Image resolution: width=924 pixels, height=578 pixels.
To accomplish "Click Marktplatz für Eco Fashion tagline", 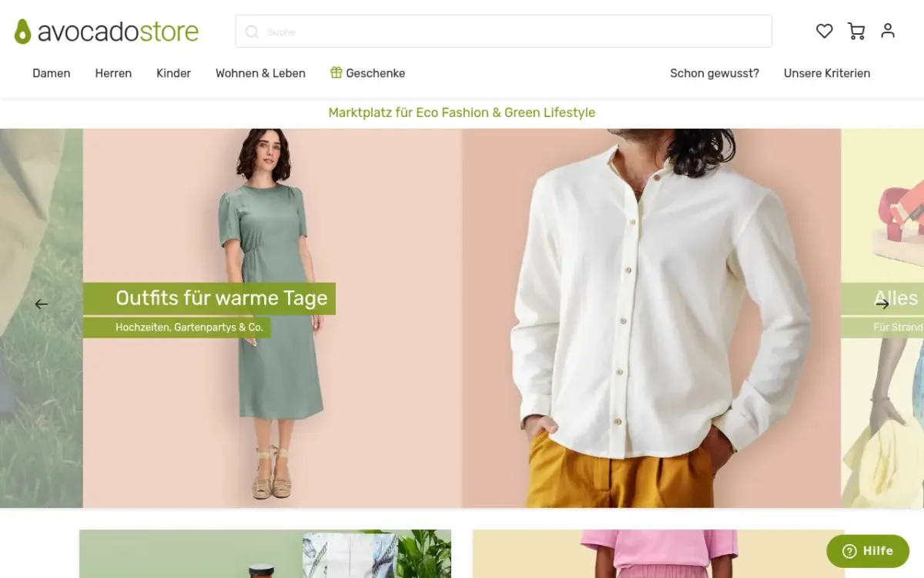I will [462, 113].
